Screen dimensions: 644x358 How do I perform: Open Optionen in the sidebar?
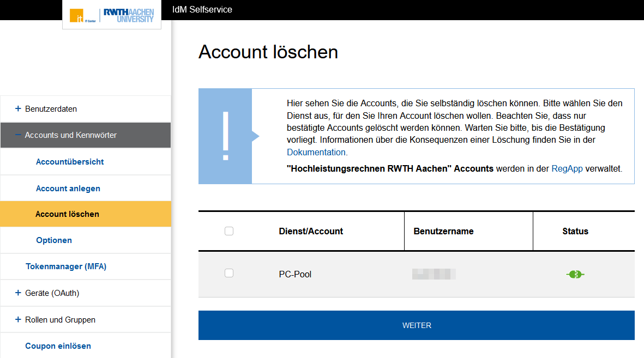54,240
